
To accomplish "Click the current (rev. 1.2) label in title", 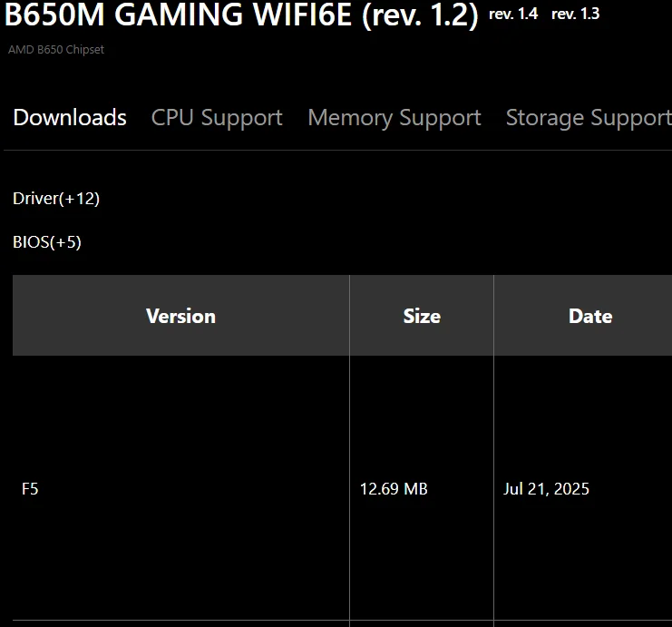I will point(420,15).
